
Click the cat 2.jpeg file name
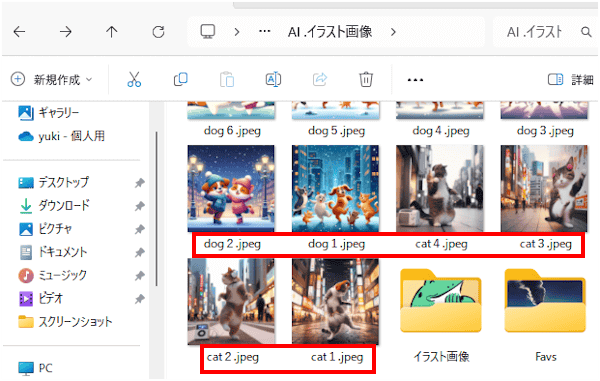[x=233, y=357]
